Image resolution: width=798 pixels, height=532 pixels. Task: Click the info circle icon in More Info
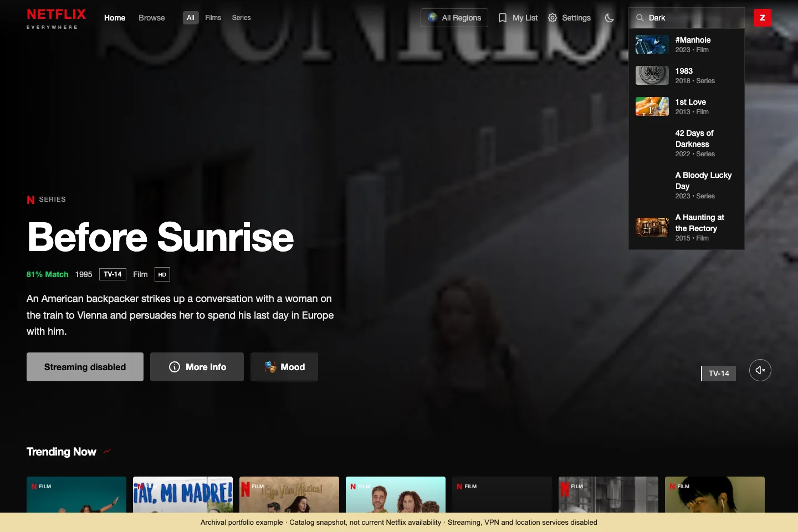175,367
